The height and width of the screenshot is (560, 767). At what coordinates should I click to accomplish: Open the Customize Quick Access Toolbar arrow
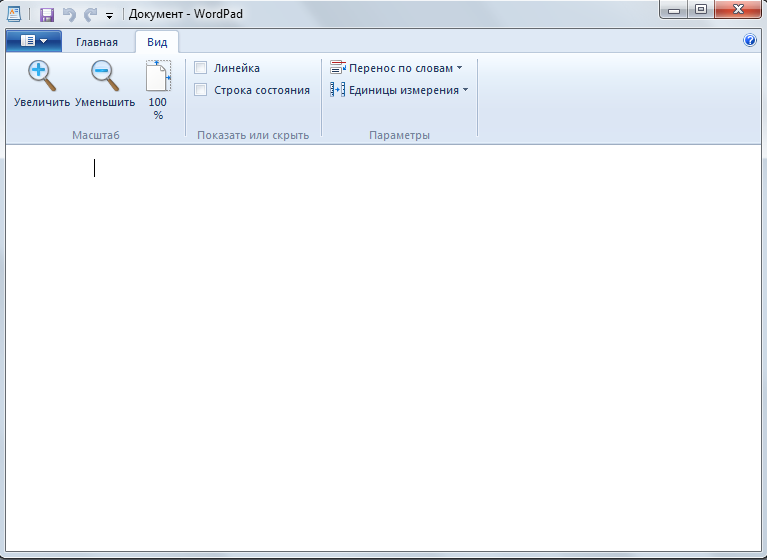(x=110, y=16)
